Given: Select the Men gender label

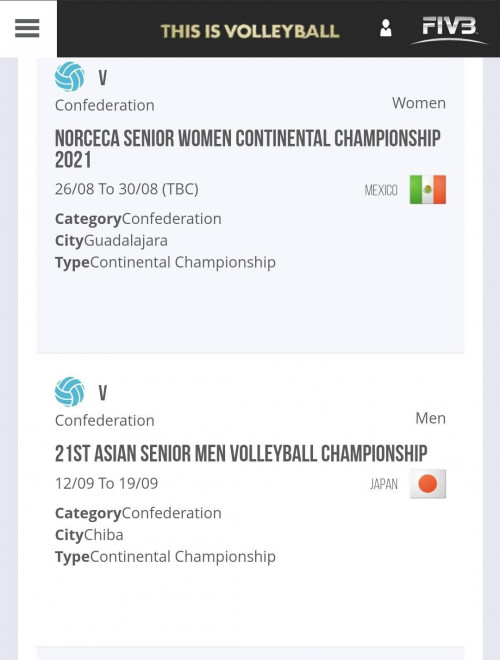Looking at the screenshot, I should tap(431, 418).
